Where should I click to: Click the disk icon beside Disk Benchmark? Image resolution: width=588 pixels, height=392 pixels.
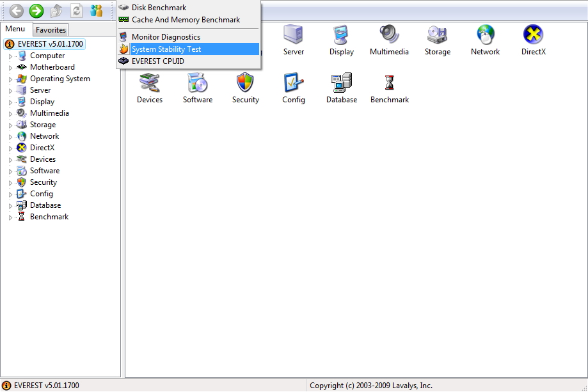pos(123,7)
